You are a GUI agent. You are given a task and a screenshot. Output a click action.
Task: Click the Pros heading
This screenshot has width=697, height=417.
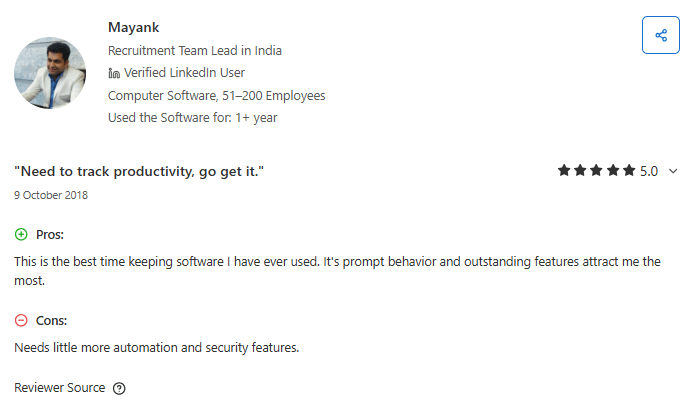click(50, 234)
